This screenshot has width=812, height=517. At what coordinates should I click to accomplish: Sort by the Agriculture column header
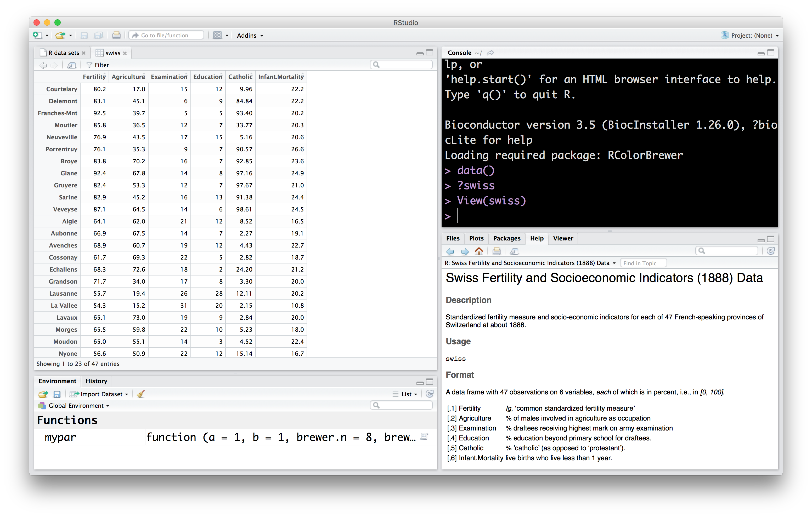pos(128,77)
